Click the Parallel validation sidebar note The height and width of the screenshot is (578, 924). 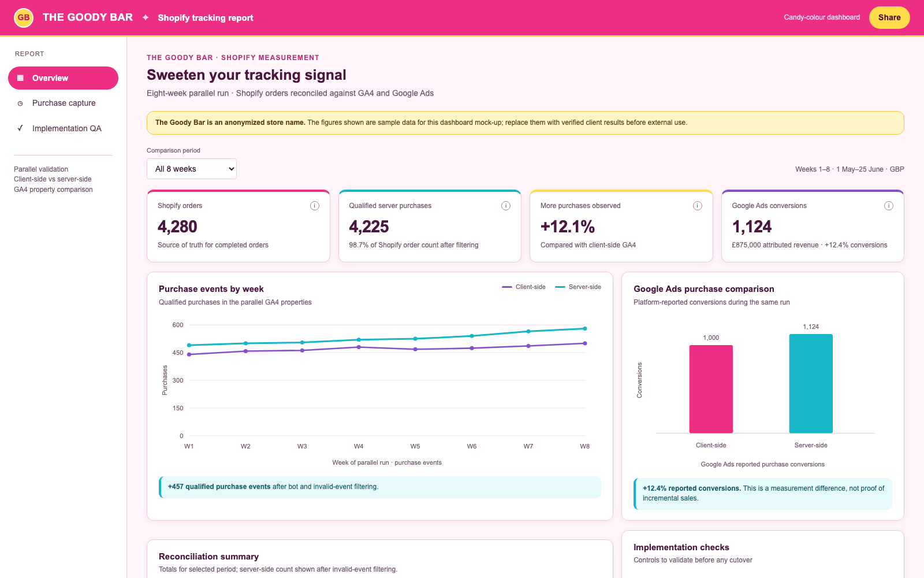point(41,169)
